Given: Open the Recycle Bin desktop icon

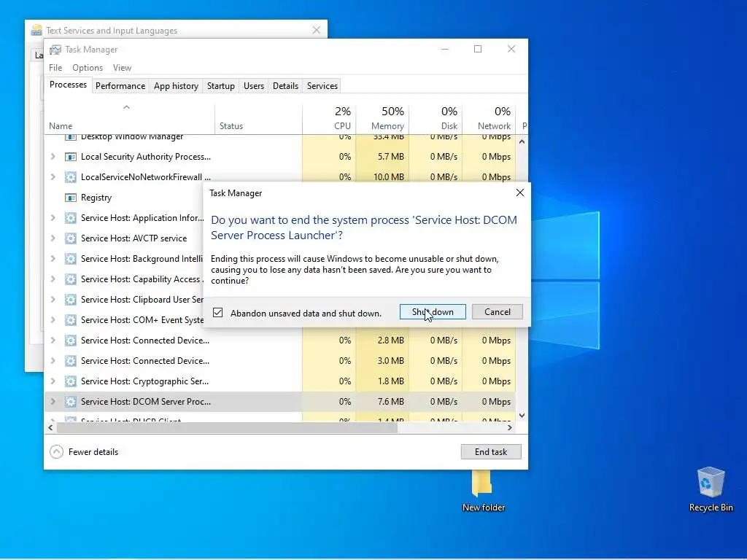Looking at the screenshot, I should pyautogui.click(x=711, y=489).
